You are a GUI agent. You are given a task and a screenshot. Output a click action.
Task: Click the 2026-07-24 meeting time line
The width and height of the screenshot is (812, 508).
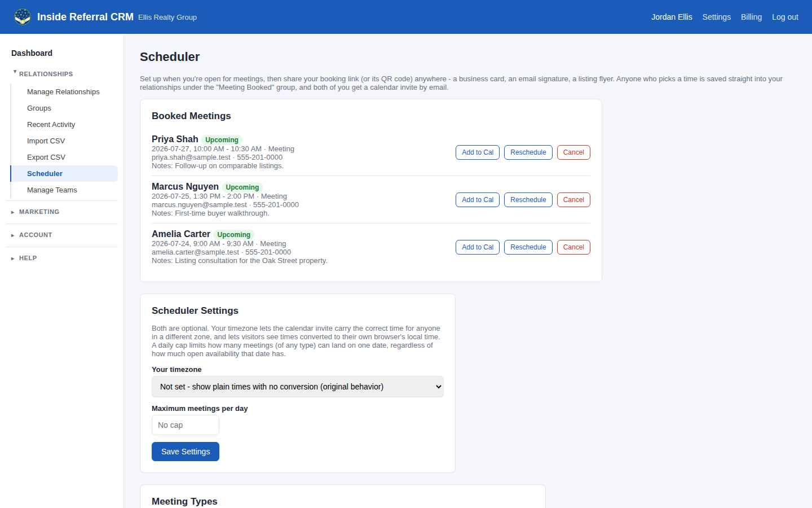(x=219, y=244)
